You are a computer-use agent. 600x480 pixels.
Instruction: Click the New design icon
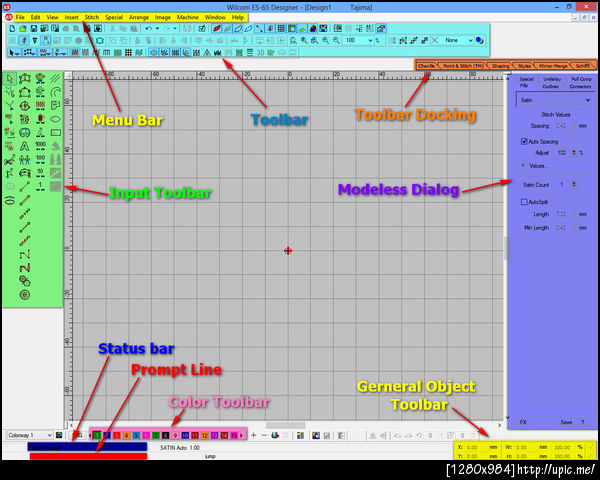tap(12, 29)
